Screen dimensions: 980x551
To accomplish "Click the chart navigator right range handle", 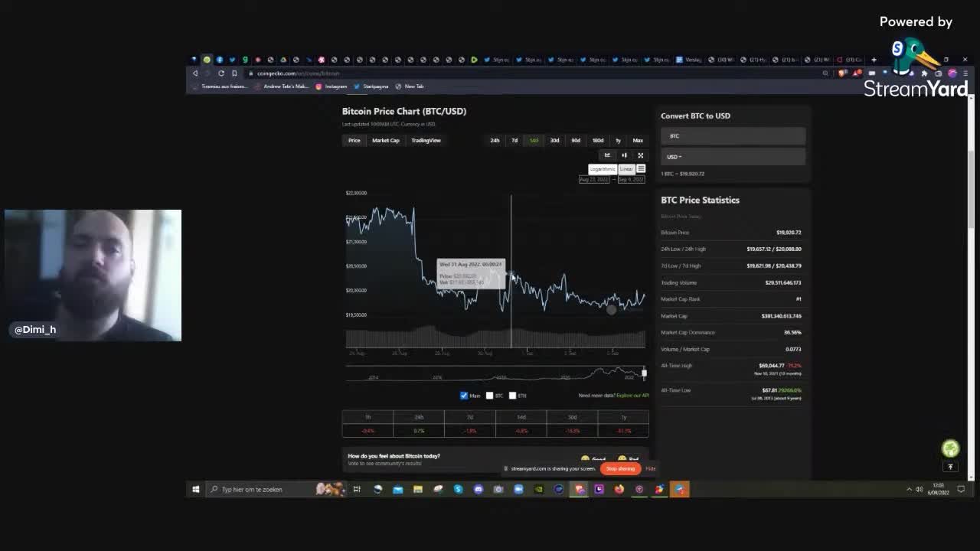I will [x=644, y=373].
